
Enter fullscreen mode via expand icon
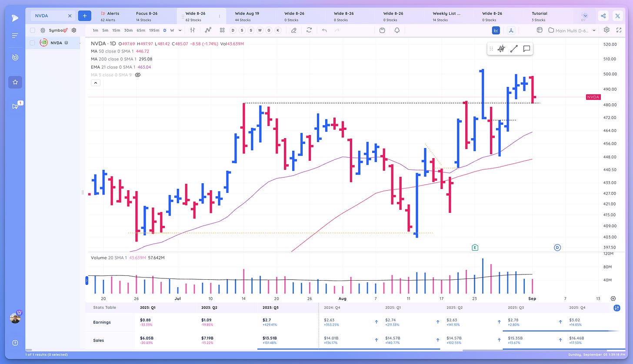click(620, 30)
